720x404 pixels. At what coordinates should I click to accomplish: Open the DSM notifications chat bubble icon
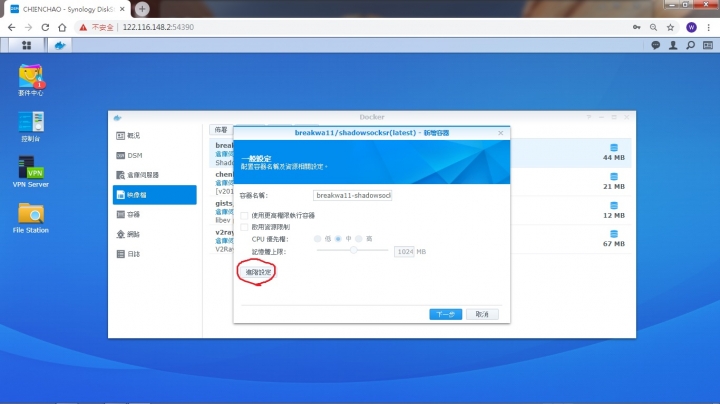tap(655, 45)
